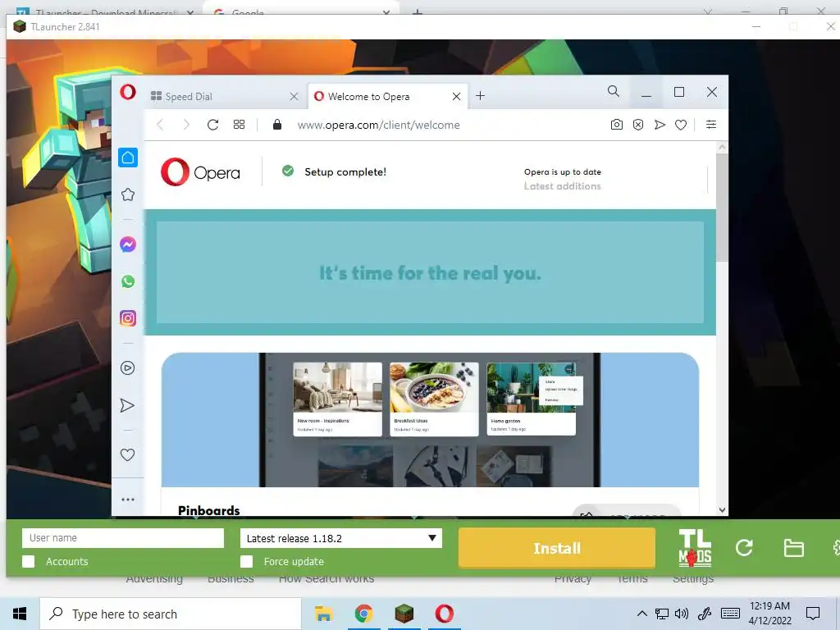840x630 pixels.
Task: Open the notification center icon
Action: click(813, 614)
